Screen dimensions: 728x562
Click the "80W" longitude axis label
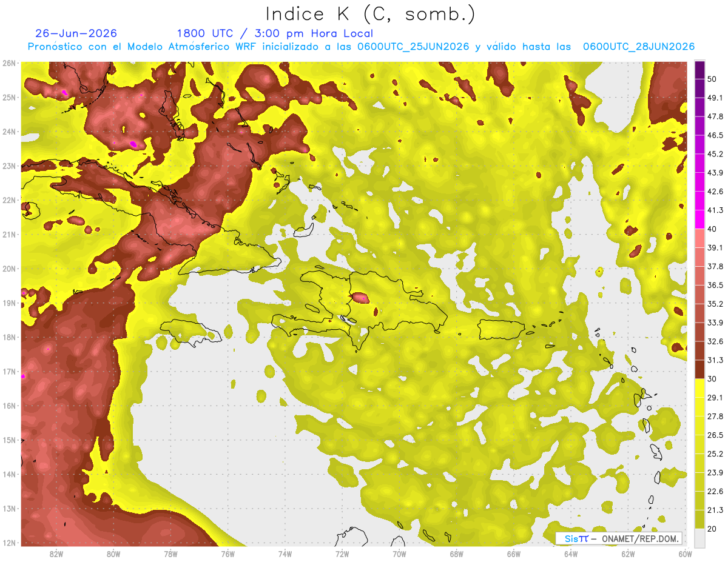click(113, 554)
